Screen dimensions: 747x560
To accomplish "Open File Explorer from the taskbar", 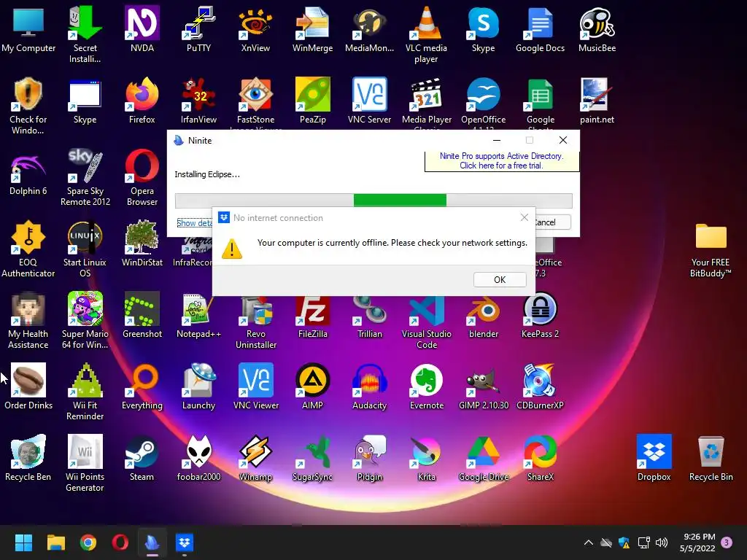I will [x=55, y=542].
